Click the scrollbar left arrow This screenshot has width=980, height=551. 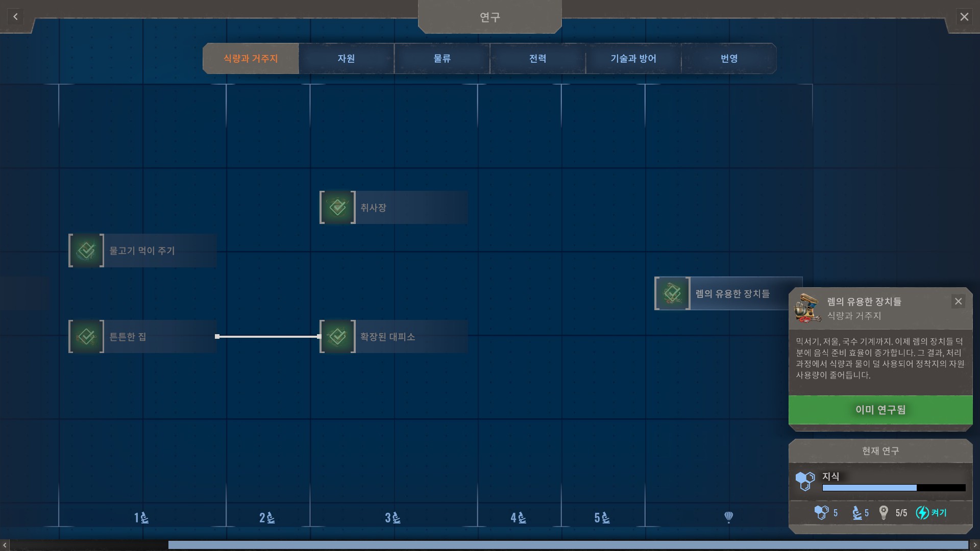tap(5, 545)
